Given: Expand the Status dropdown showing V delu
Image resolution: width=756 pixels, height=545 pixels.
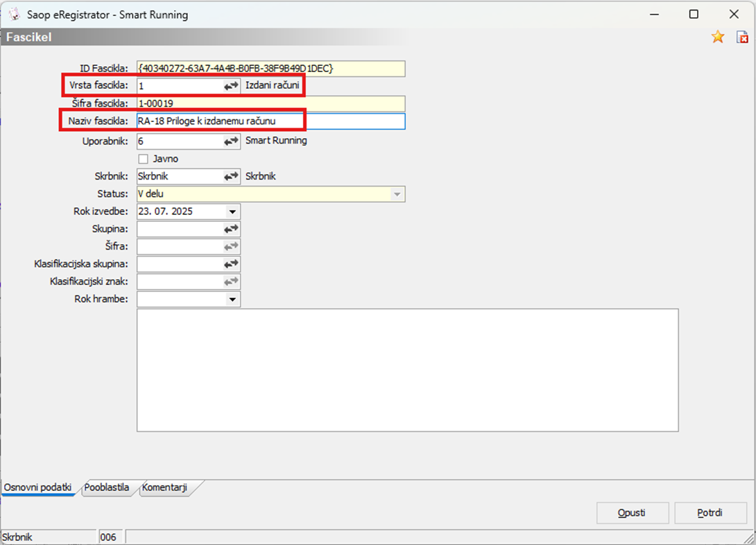Looking at the screenshot, I should (x=397, y=194).
